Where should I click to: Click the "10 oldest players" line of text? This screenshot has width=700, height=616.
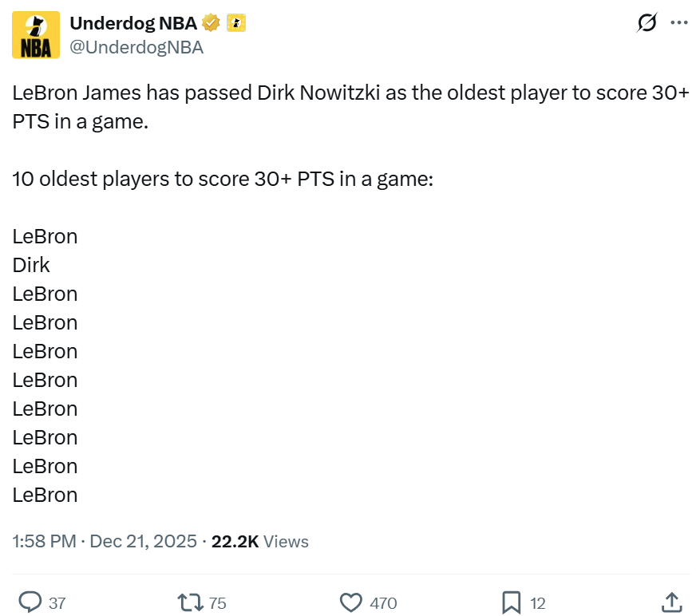(x=223, y=179)
